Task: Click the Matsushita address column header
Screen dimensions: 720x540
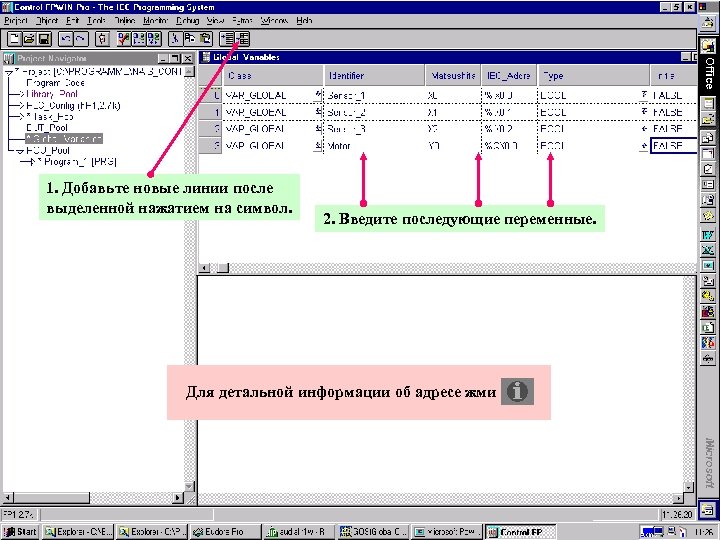Action: [x=453, y=75]
